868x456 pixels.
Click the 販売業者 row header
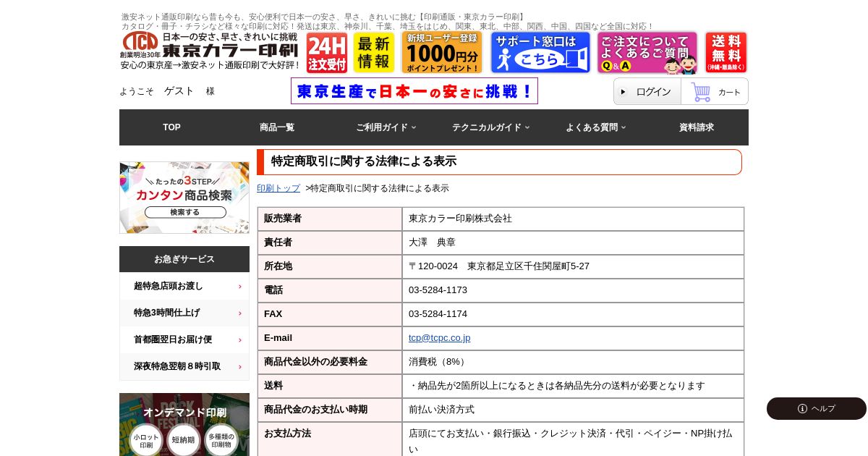point(330,219)
